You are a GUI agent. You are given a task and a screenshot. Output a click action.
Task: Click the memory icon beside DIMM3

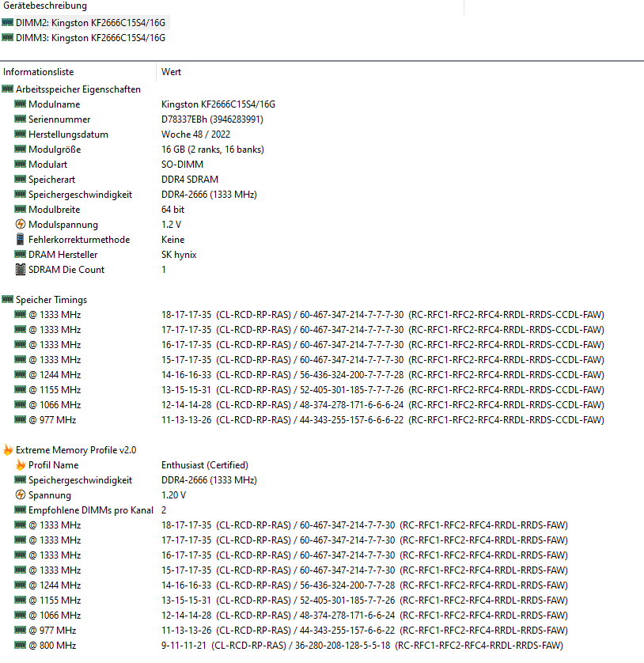[7, 38]
